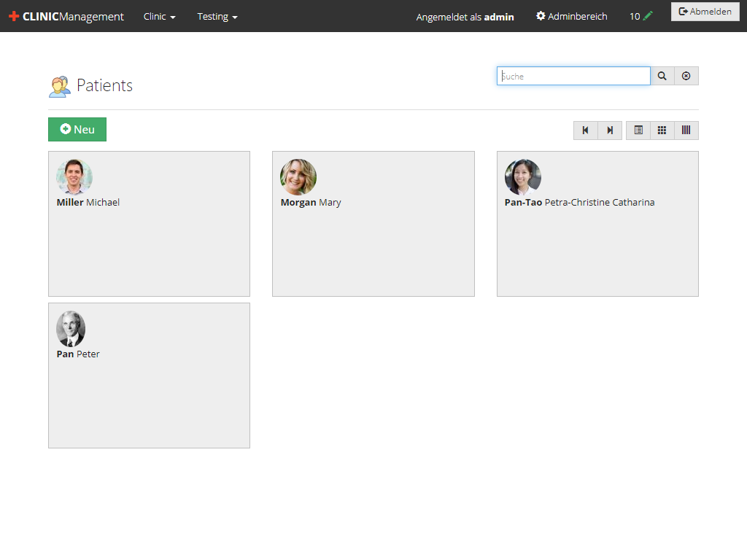Click the CLINIC Management logo
The height and width of the screenshot is (560, 747).
(x=66, y=17)
